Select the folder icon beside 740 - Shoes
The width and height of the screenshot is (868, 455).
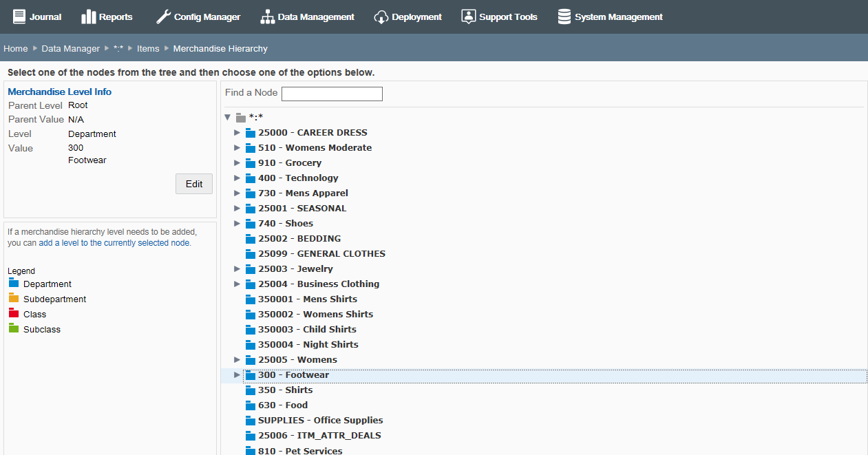(x=249, y=223)
